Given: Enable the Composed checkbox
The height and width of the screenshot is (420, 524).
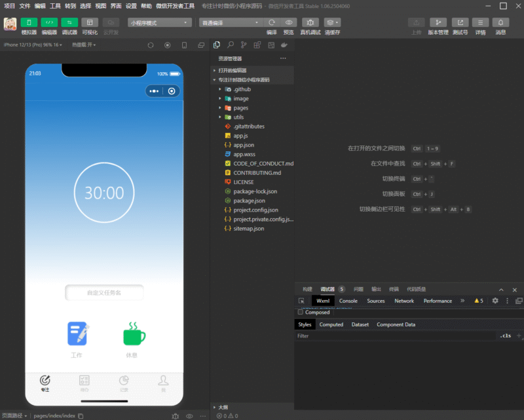Looking at the screenshot, I should coord(301,313).
